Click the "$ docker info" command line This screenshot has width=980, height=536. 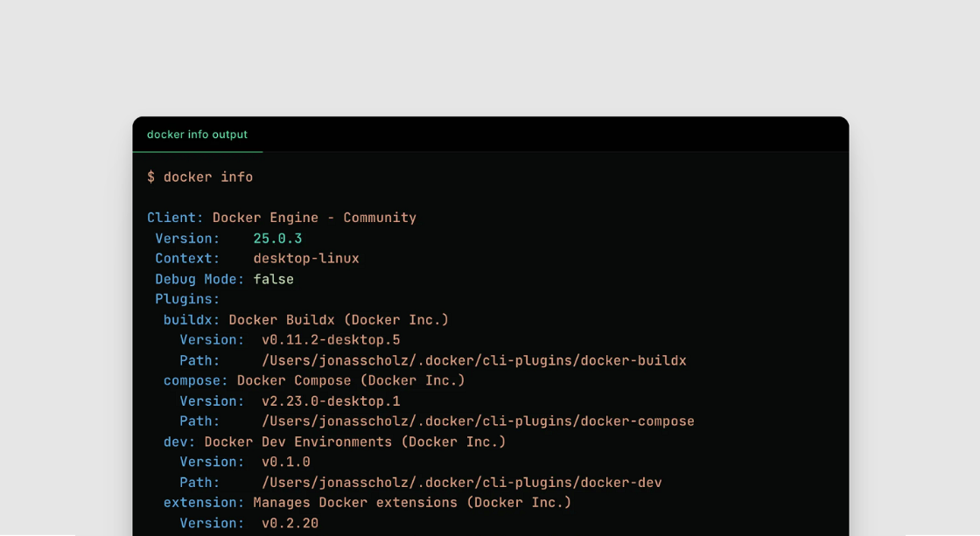(199, 177)
